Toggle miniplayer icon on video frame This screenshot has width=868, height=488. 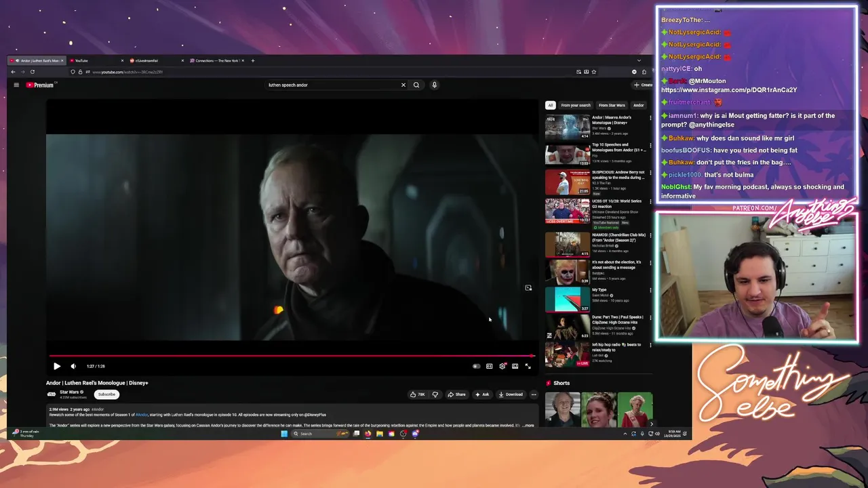click(528, 288)
